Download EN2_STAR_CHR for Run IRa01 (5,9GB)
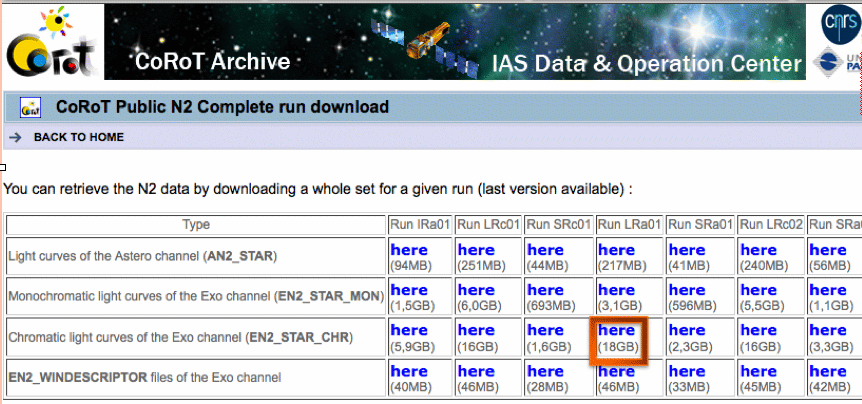862x404 pixels. [408, 330]
